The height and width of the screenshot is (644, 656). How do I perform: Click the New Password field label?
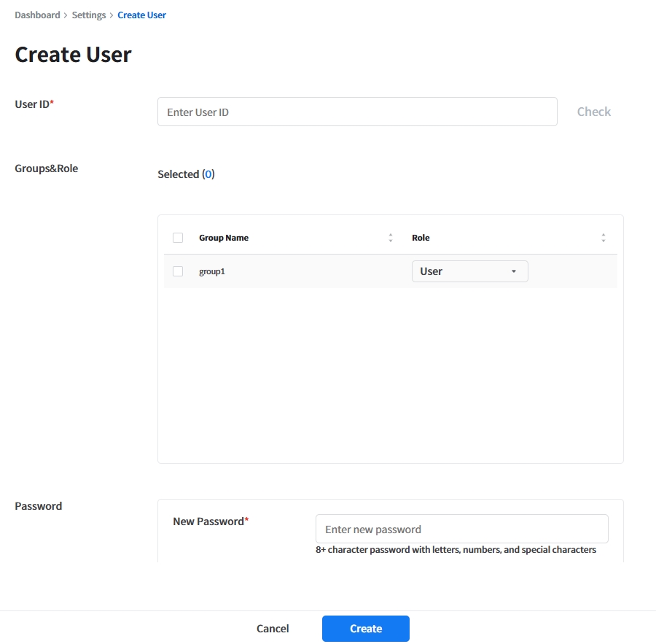pos(208,521)
